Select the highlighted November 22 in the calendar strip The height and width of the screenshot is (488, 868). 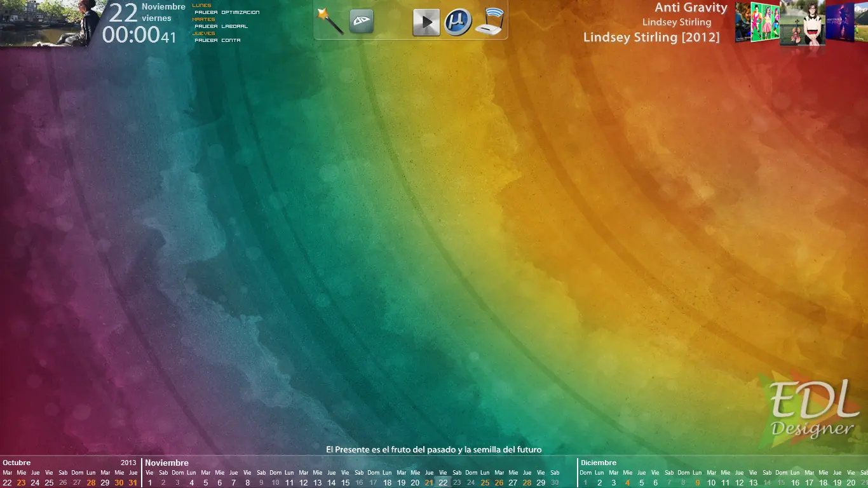coord(443,483)
